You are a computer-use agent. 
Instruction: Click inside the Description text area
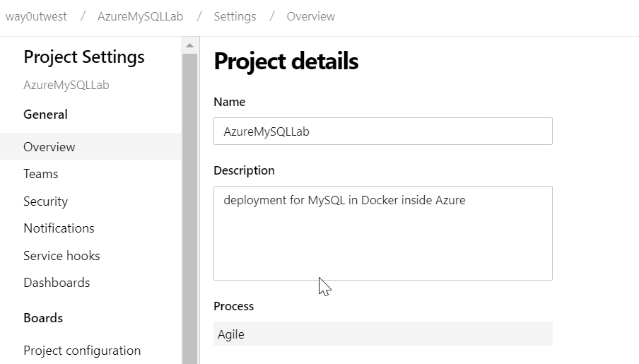click(x=382, y=233)
